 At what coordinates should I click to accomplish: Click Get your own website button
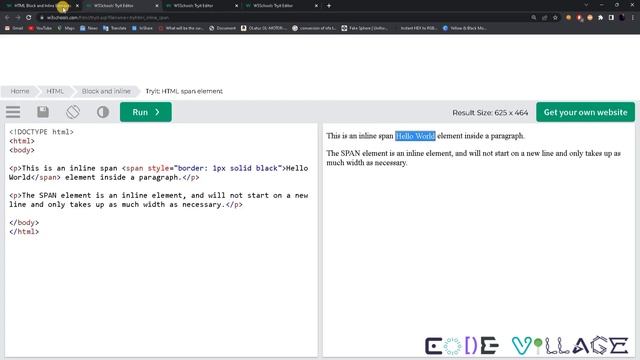click(585, 112)
